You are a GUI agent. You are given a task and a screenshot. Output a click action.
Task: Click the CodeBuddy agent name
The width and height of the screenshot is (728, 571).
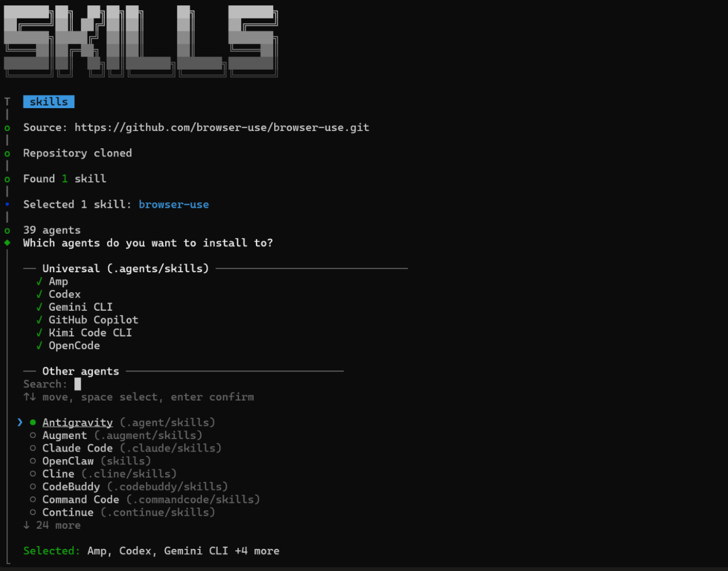(71, 487)
